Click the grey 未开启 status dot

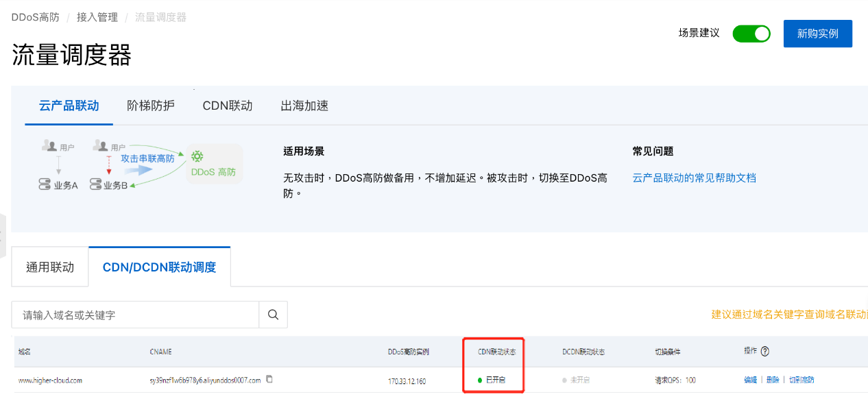point(564,380)
